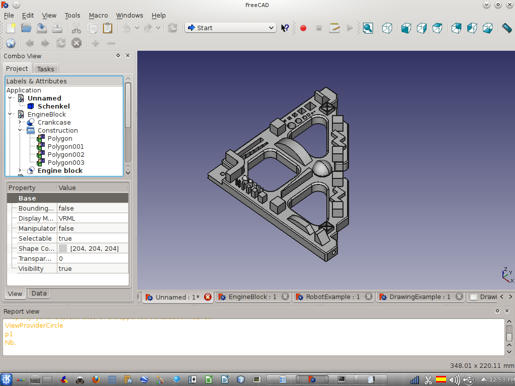This screenshot has height=386, width=515.
Task: Click the paste clipboard icon
Action: (x=107, y=28)
